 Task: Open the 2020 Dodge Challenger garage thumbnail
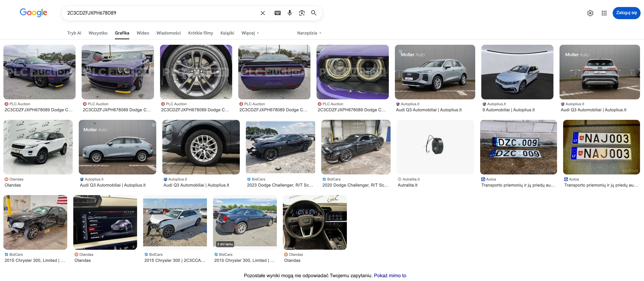355,147
